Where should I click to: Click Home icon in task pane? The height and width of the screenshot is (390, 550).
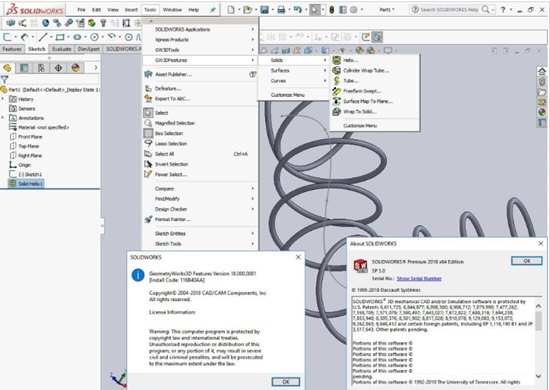[x=542, y=72]
